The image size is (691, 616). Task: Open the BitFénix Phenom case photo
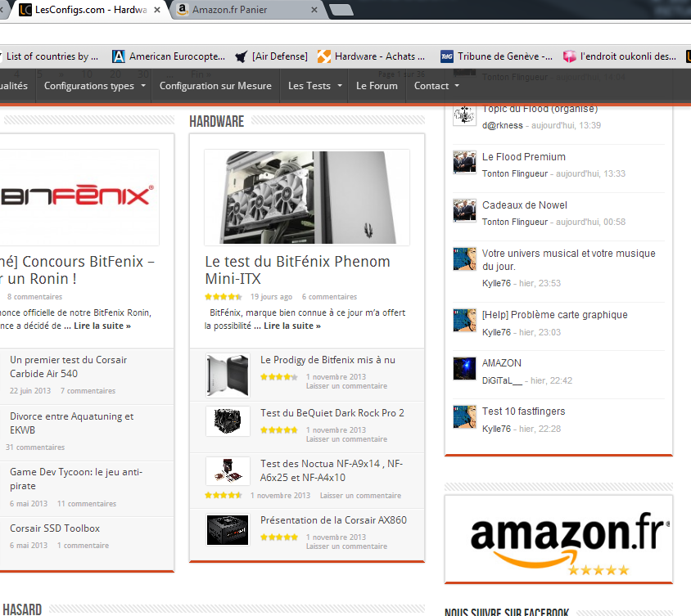[x=307, y=197]
